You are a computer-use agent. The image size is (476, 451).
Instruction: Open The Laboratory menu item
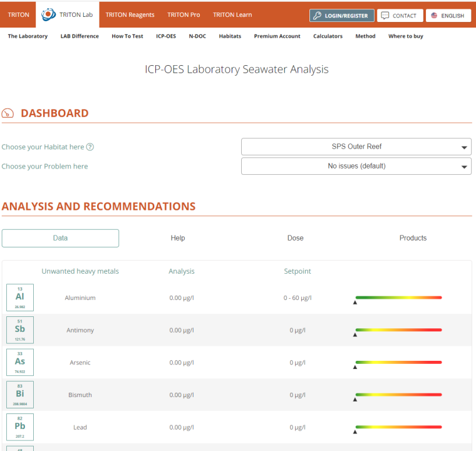(x=28, y=36)
